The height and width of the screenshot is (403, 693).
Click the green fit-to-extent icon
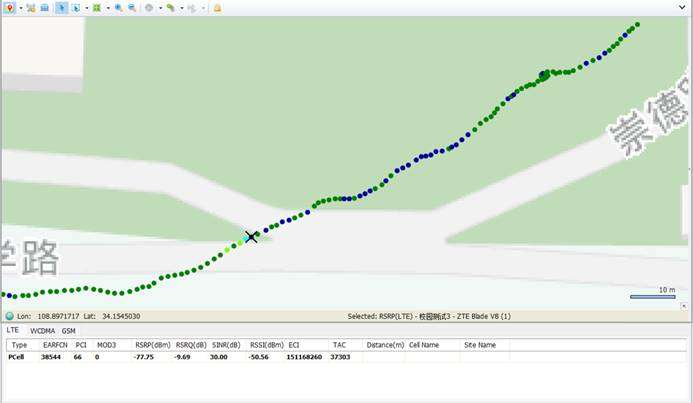[97, 8]
